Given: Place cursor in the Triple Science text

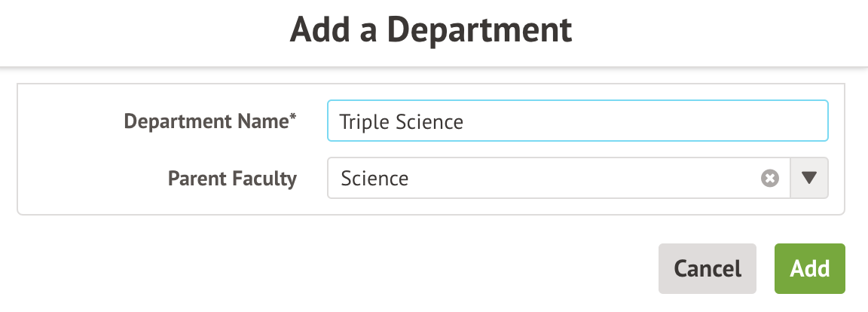Looking at the screenshot, I should coord(401,121).
